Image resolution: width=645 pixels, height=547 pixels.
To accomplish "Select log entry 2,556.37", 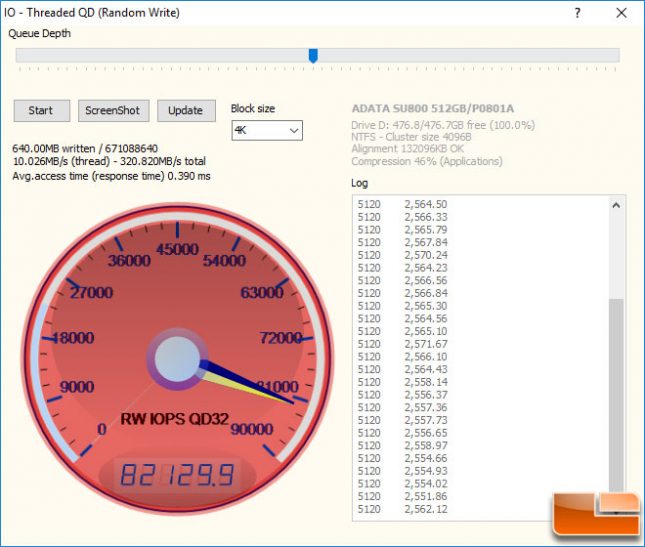I will point(402,395).
